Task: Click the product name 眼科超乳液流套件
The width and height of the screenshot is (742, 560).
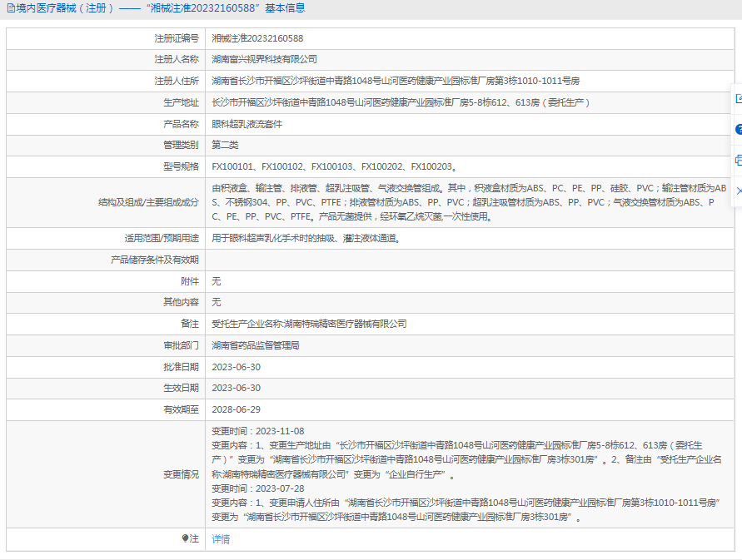Action: 247,124
